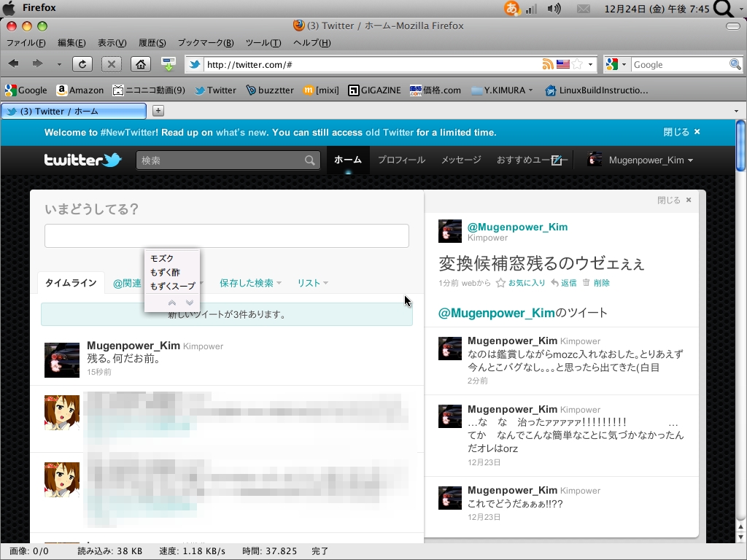
Task: Select もずくスープ from the conversion candidates
Action: 173,286
